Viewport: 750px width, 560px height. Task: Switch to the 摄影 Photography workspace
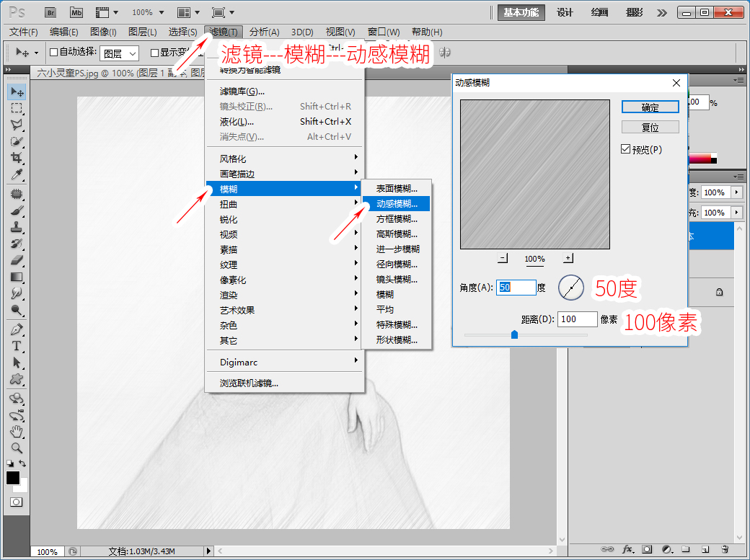[x=634, y=12]
